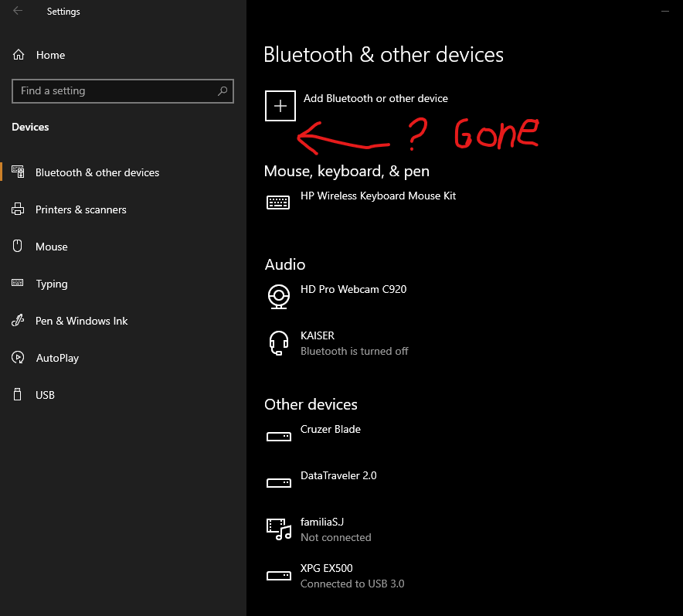Click Add Bluetooth or other device
Viewport: 683px width, 616px height.
356,106
